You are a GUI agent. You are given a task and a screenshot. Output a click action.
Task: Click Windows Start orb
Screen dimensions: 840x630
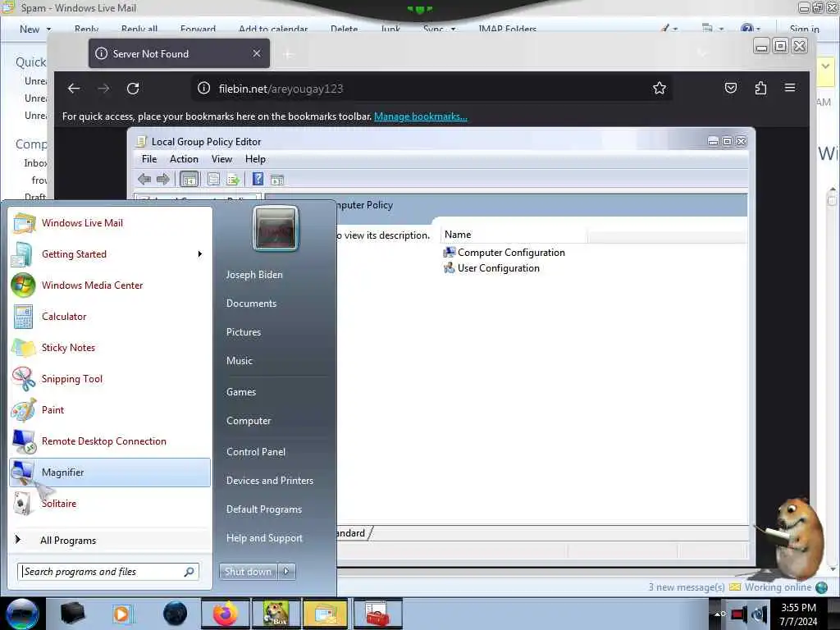tap(22, 614)
